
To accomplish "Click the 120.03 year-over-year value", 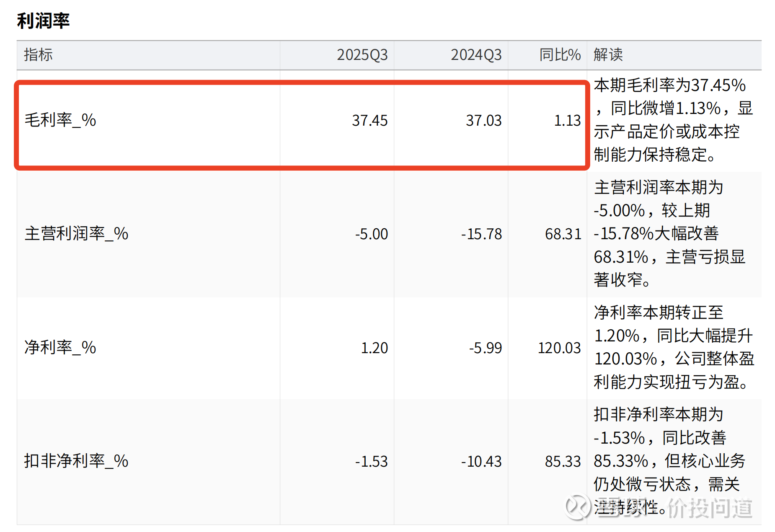I will click(x=560, y=348).
